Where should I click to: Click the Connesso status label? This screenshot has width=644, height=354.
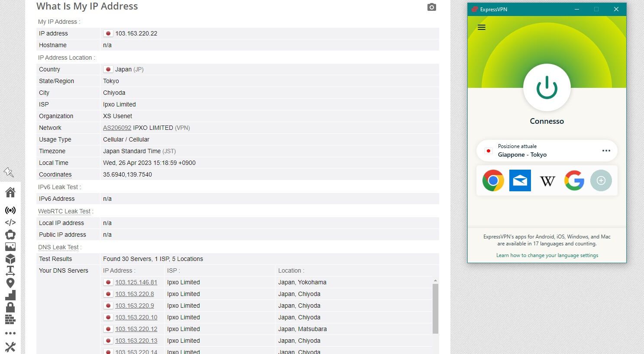coord(547,121)
